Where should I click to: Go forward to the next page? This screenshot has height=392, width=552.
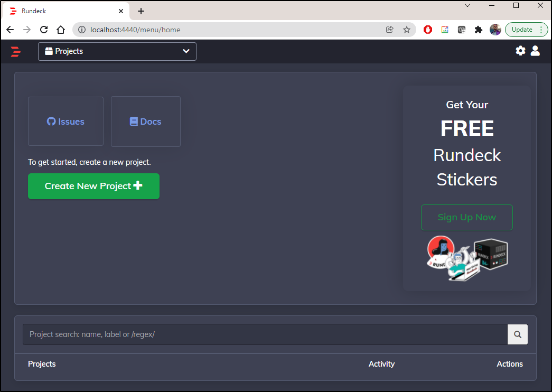pyautogui.click(x=27, y=30)
